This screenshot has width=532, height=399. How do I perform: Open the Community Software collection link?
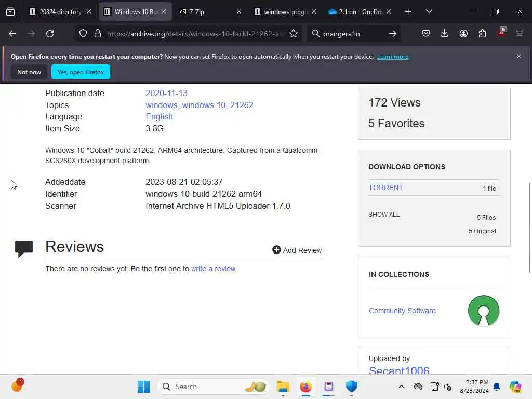[x=402, y=311]
